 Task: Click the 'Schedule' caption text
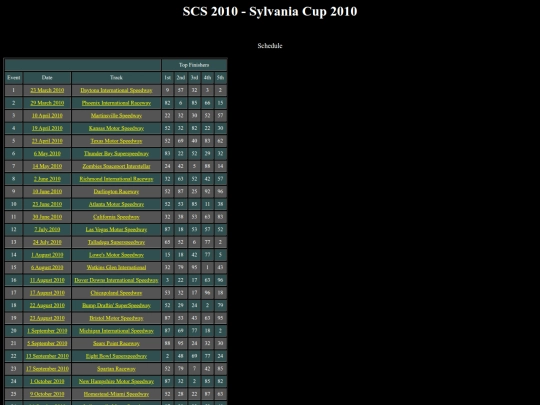[270, 46]
